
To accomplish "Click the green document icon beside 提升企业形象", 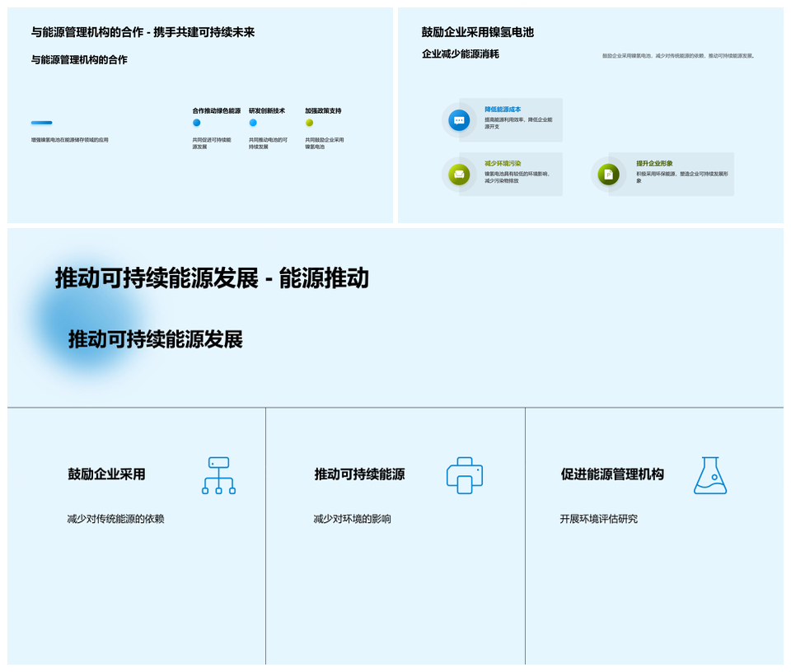I will click(608, 175).
